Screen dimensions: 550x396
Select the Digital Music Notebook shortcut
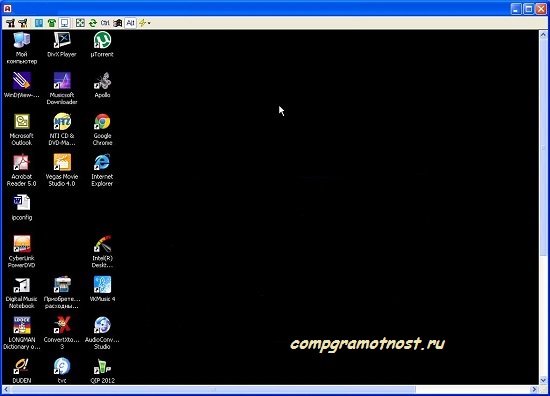coord(21,293)
